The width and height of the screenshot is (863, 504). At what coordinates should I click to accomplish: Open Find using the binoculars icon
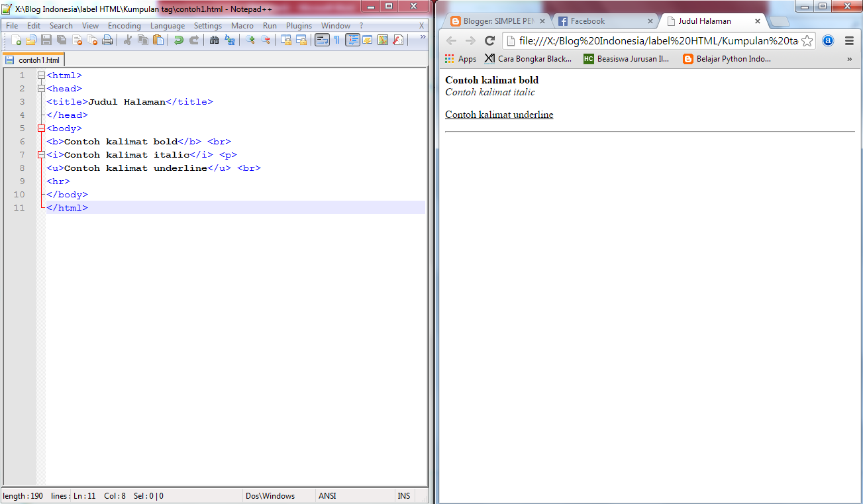pos(215,40)
